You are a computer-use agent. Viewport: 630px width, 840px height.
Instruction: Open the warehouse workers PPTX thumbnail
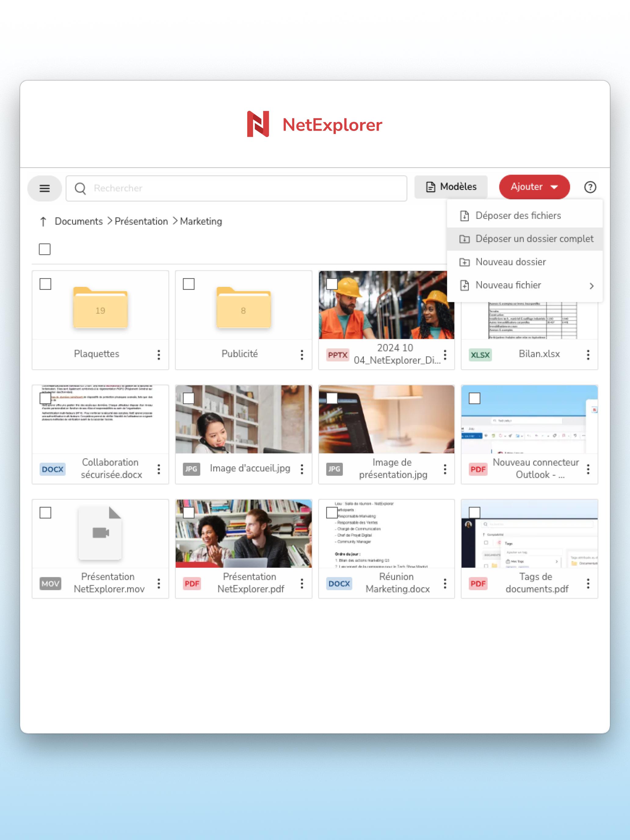[x=386, y=305]
